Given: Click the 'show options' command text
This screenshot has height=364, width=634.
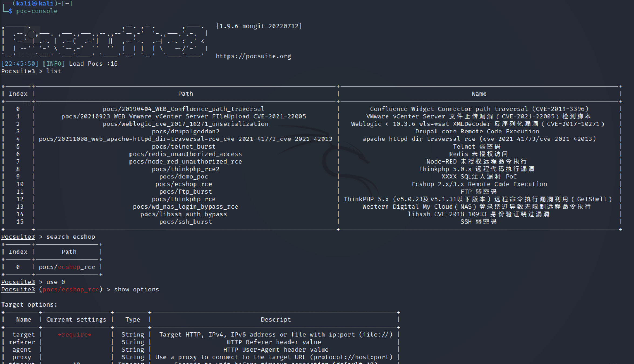Looking at the screenshot, I should [x=137, y=289].
